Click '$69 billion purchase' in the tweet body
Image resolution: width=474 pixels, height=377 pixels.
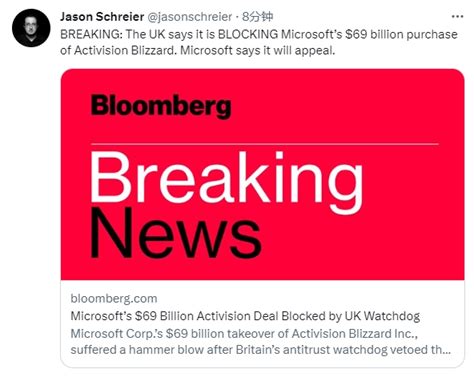point(401,34)
